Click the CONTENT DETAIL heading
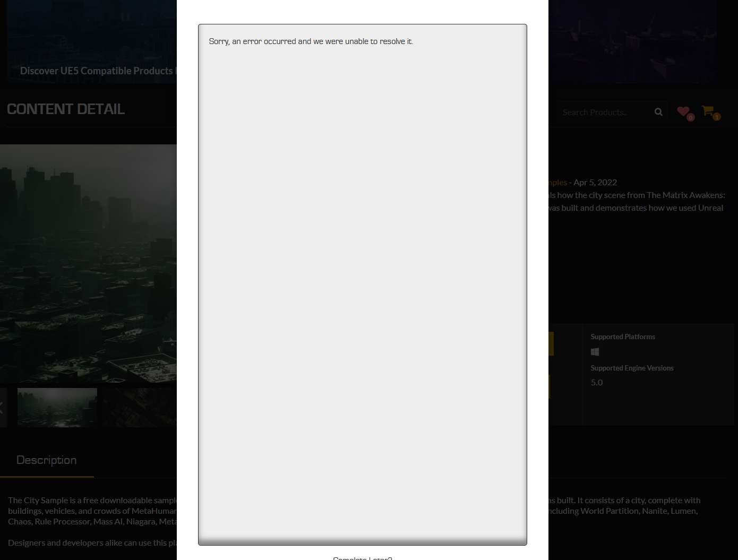 pyautogui.click(x=66, y=109)
